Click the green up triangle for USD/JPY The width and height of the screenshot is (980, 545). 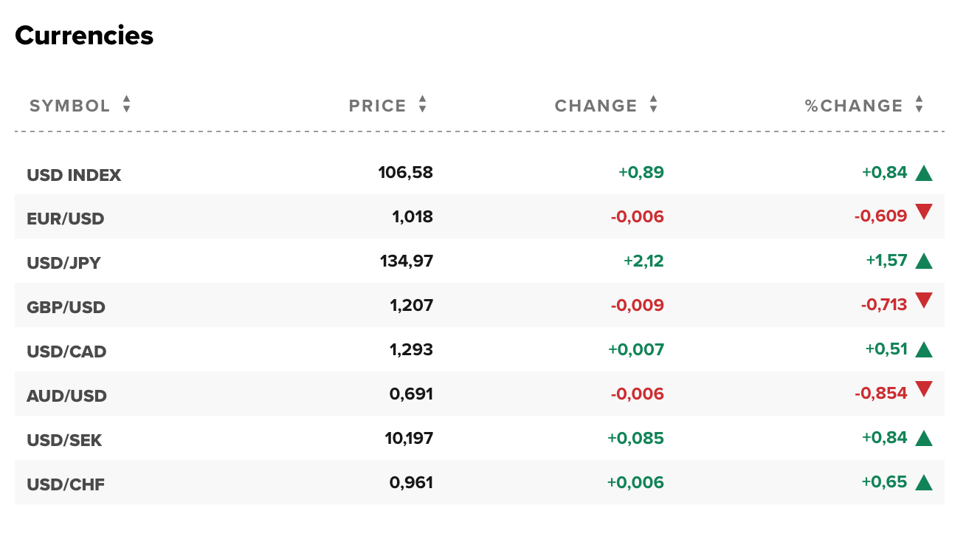click(924, 261)
